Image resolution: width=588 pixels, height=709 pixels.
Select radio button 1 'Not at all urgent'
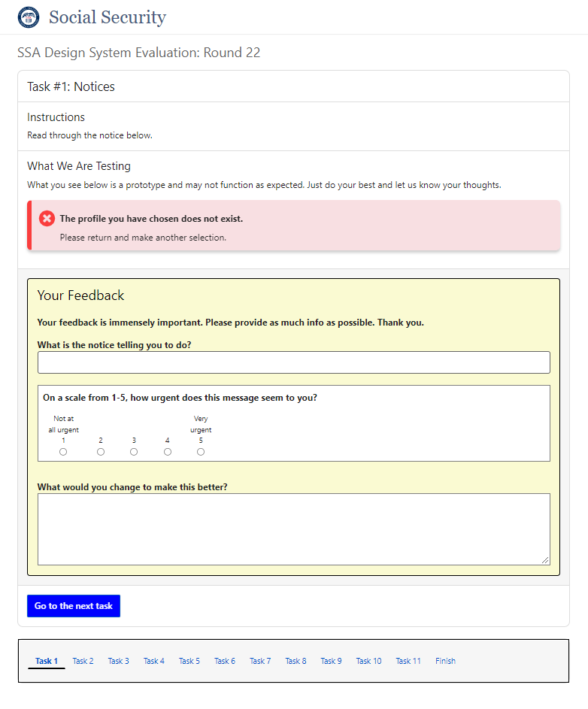coord(62,451)
